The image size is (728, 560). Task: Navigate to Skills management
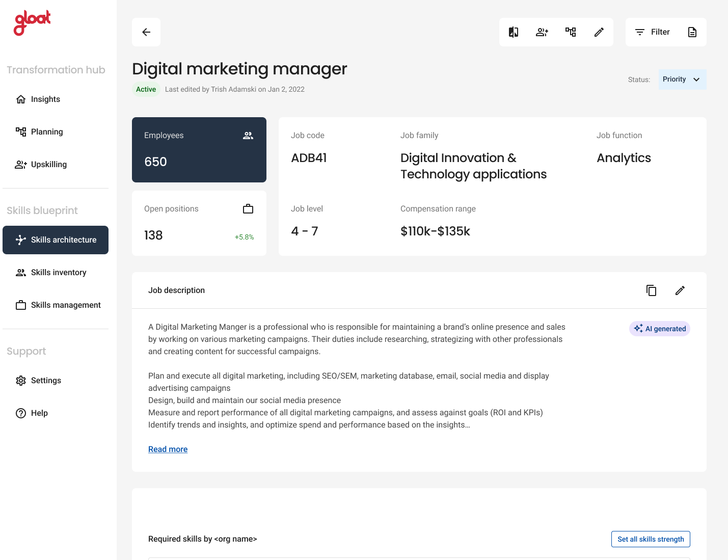click(66, 305)
